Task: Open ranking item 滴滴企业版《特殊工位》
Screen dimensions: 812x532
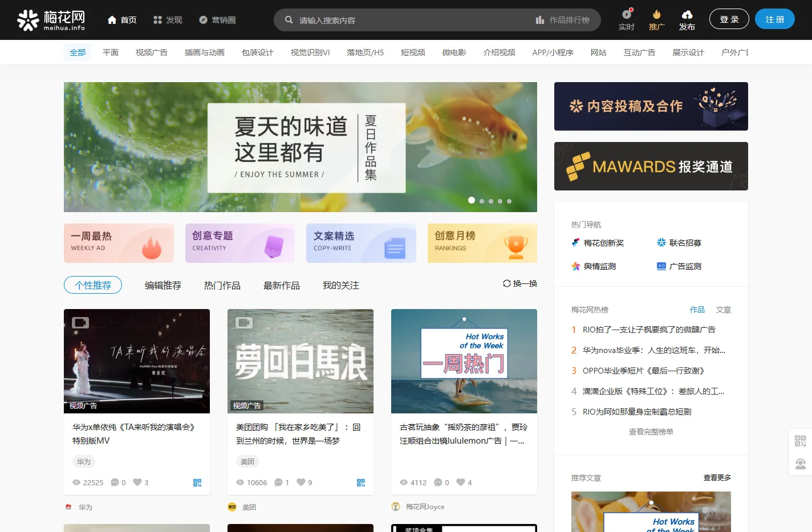Action: [x=653, y=391]
